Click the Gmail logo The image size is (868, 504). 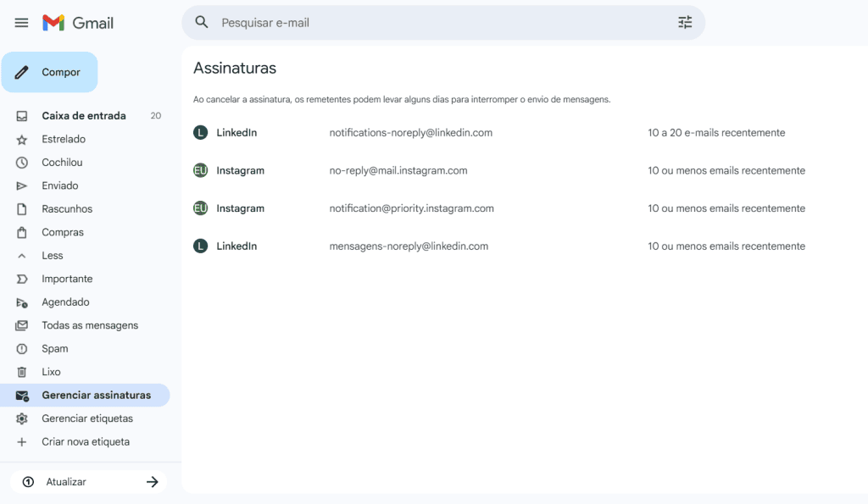76,23
